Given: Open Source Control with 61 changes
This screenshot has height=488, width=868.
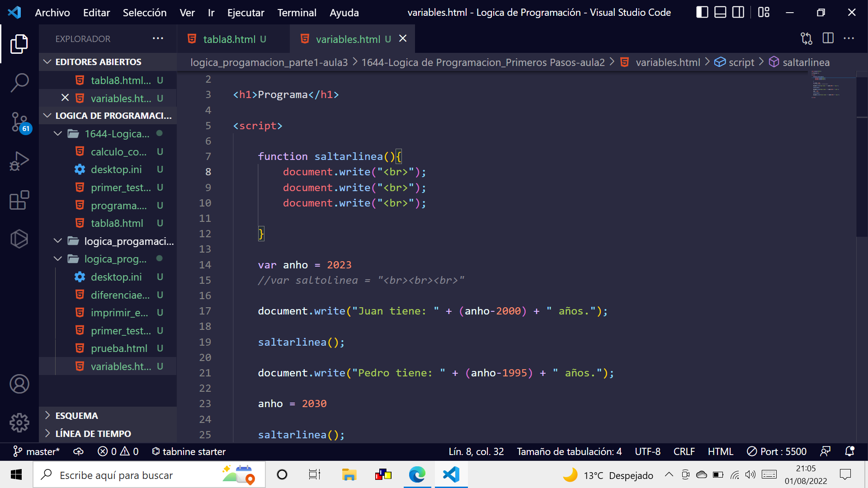Looking at the screenshot, I should coord(20,122).
